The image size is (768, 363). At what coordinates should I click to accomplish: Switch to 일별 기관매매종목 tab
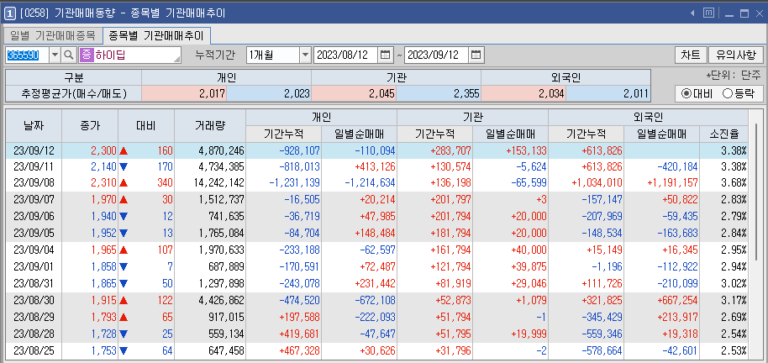pos(52,36)
